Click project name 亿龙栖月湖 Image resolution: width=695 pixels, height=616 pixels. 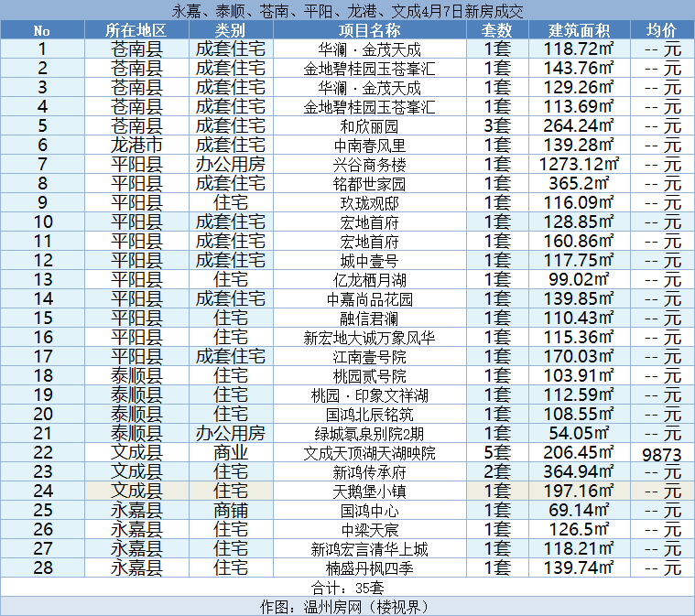(x=369, y=280)
